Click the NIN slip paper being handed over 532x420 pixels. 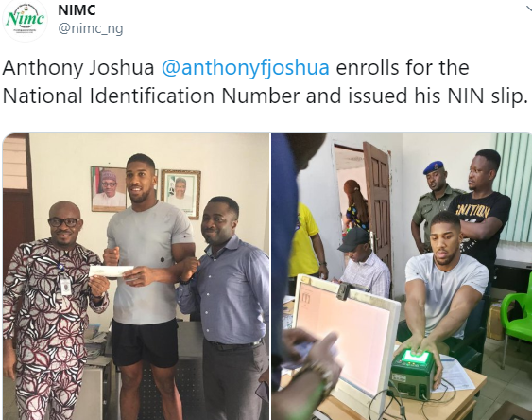pos(111,271)
